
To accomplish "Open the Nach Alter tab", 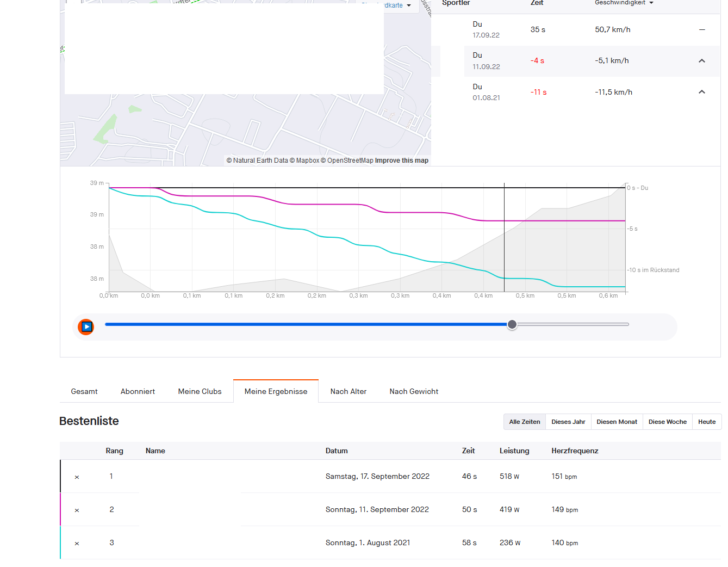I will [x=348, y=391].
